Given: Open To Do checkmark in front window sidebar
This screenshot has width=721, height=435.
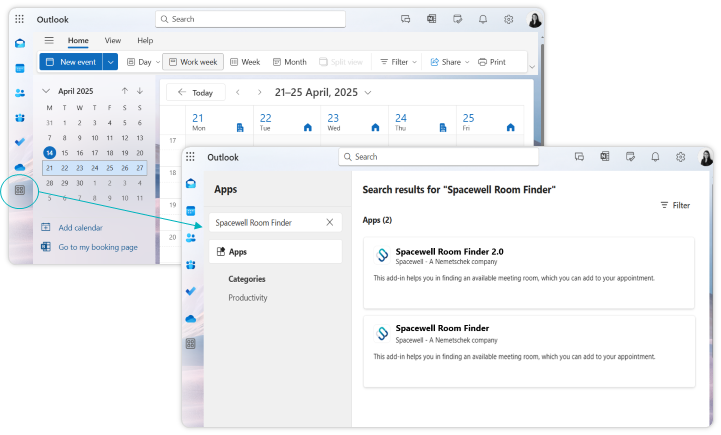Looking at the screenshot, I should [x=191, y=291].
